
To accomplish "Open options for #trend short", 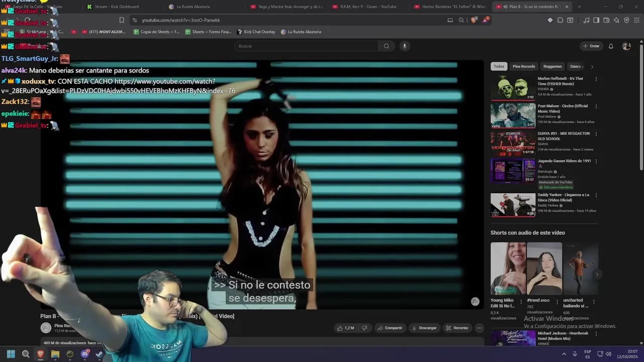I will 557,302.
